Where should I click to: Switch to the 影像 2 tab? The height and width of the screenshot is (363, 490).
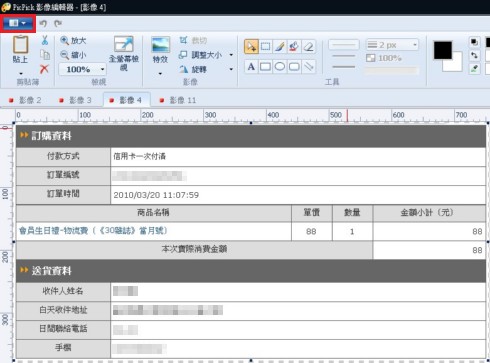[25, 100]
